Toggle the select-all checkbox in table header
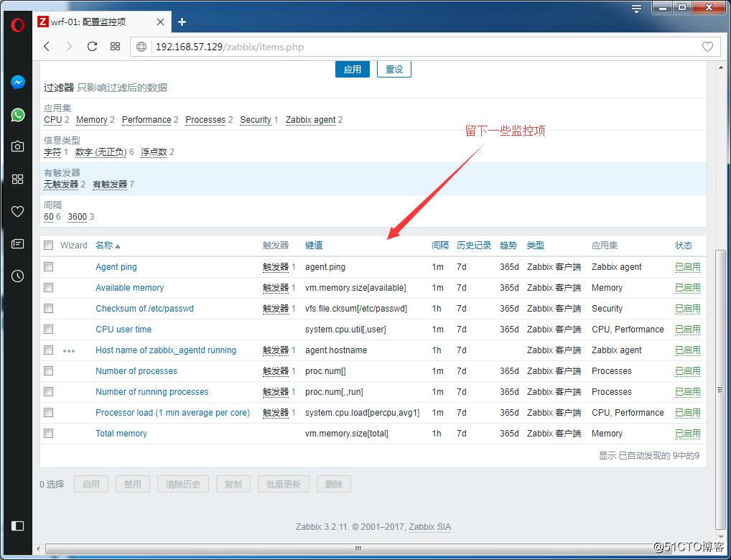Image resolution: width=731 pixels, height=560 pixels. 49,246
